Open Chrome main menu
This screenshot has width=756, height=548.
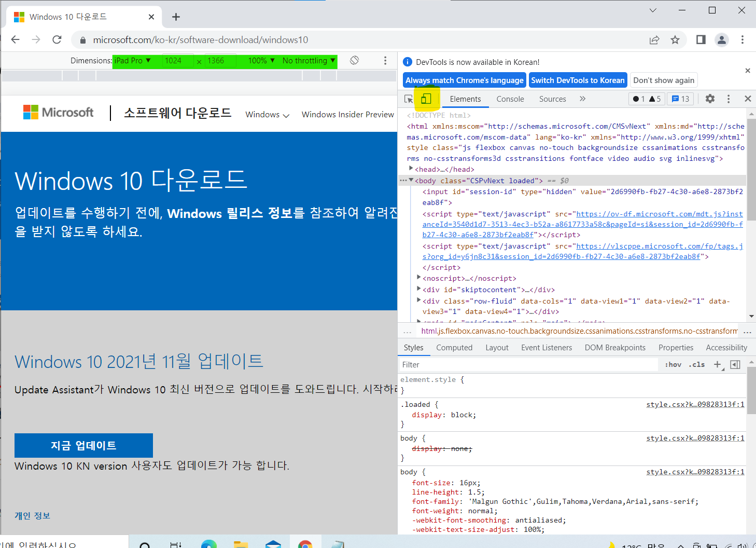743,39
